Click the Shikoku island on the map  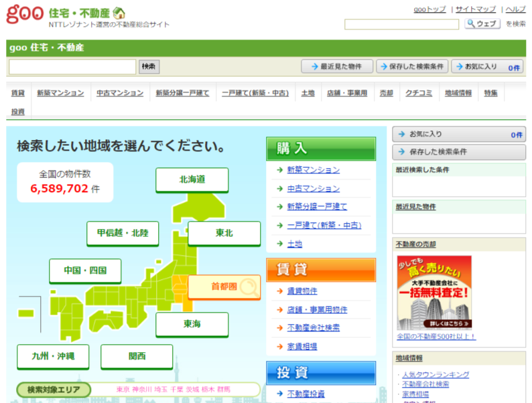(105, 321)
